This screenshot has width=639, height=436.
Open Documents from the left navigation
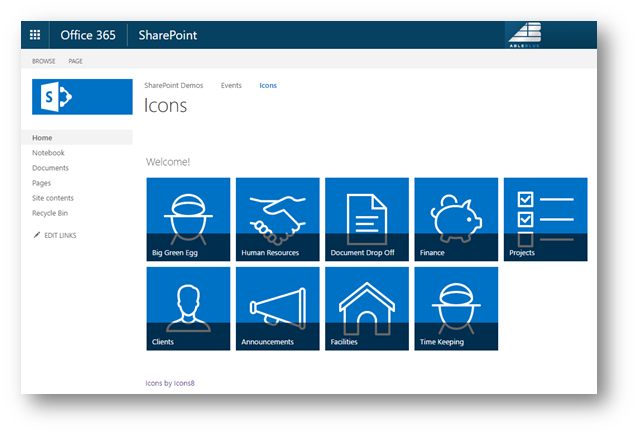tap(51, 168)
